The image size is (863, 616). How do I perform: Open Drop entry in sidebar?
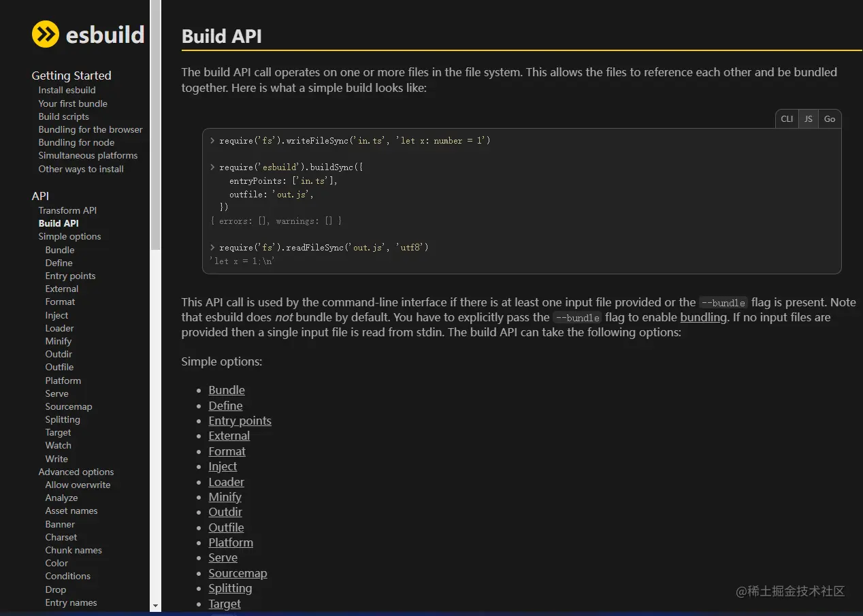[56, 589]
